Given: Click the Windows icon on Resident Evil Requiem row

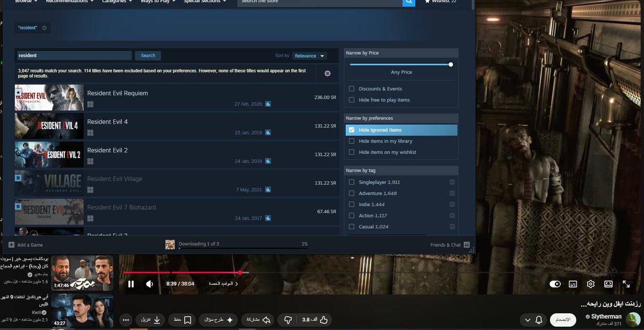Looking at the screenshot, I should [91, 104].
